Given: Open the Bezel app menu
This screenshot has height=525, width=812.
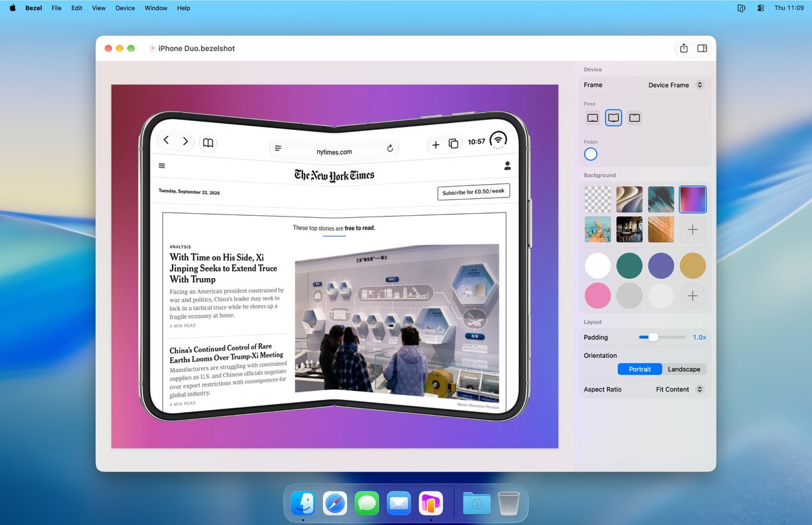Looking at the screenshot, I should point(34,8).
